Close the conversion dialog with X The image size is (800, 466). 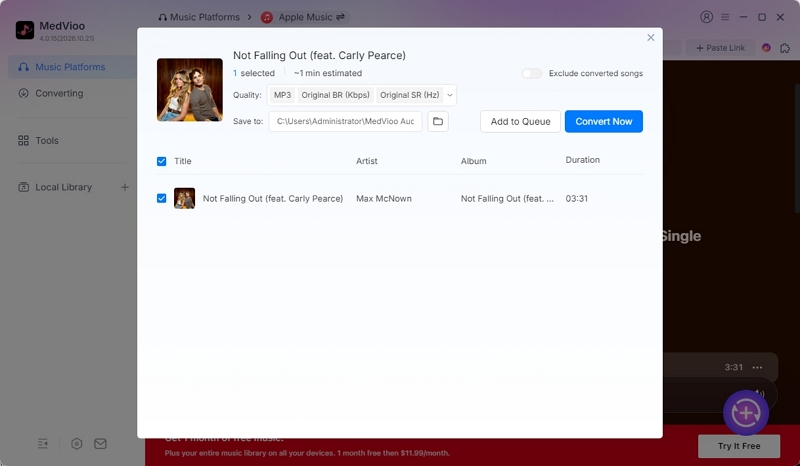coord(651,38)
